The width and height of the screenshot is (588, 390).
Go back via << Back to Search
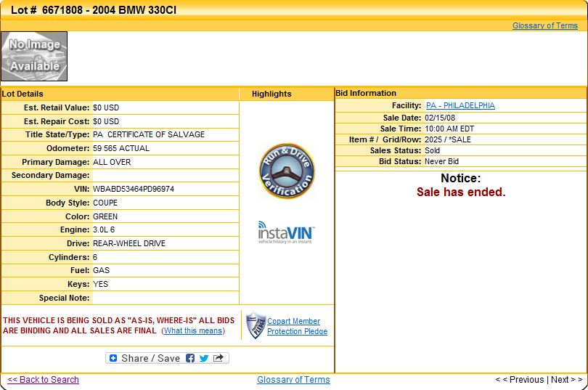pos(43,380)
